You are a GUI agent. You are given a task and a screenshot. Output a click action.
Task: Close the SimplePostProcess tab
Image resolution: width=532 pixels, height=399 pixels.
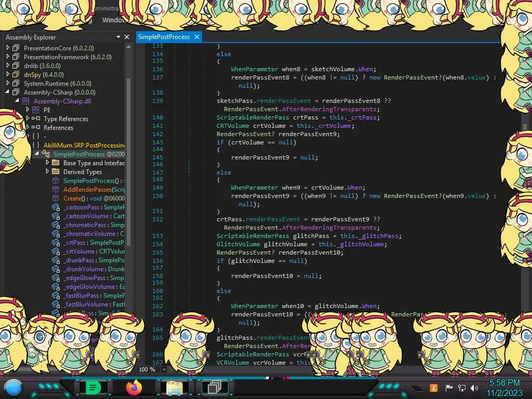(197, 37)
